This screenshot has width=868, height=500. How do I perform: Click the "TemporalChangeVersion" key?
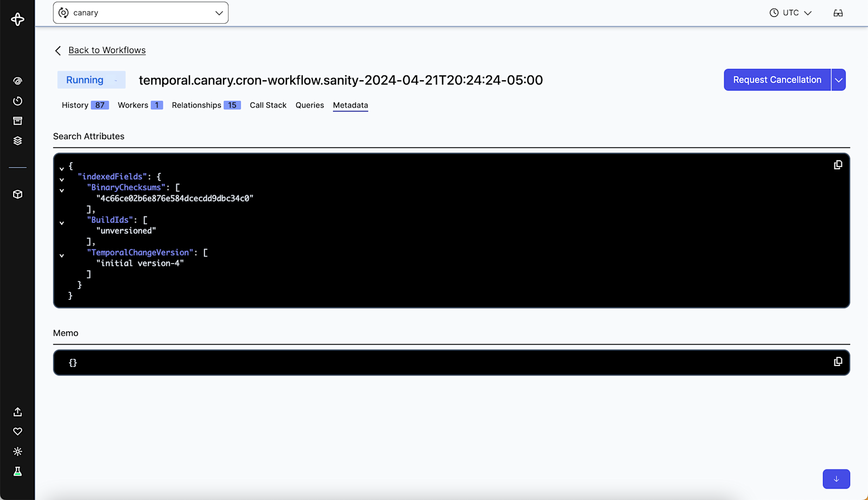(140, 253)
